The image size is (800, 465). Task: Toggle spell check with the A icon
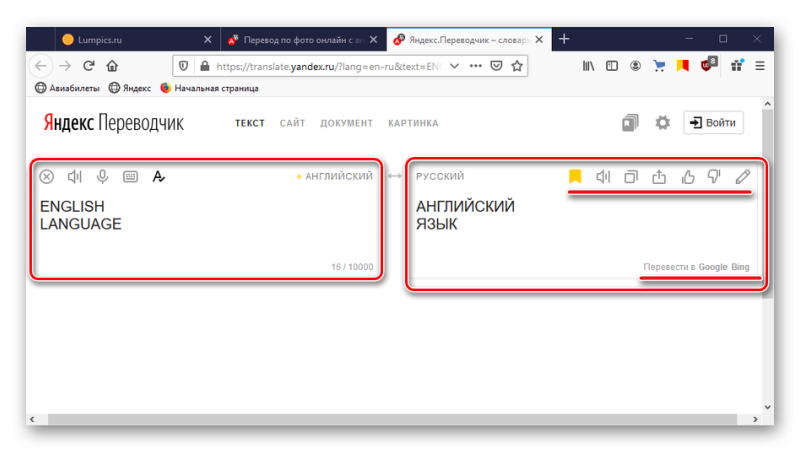coord(159,177)
